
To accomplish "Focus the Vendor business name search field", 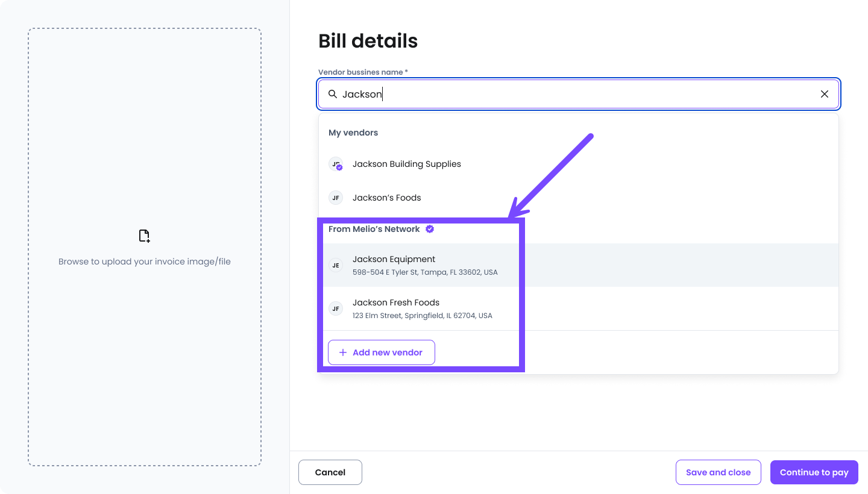I will [579, 94].
